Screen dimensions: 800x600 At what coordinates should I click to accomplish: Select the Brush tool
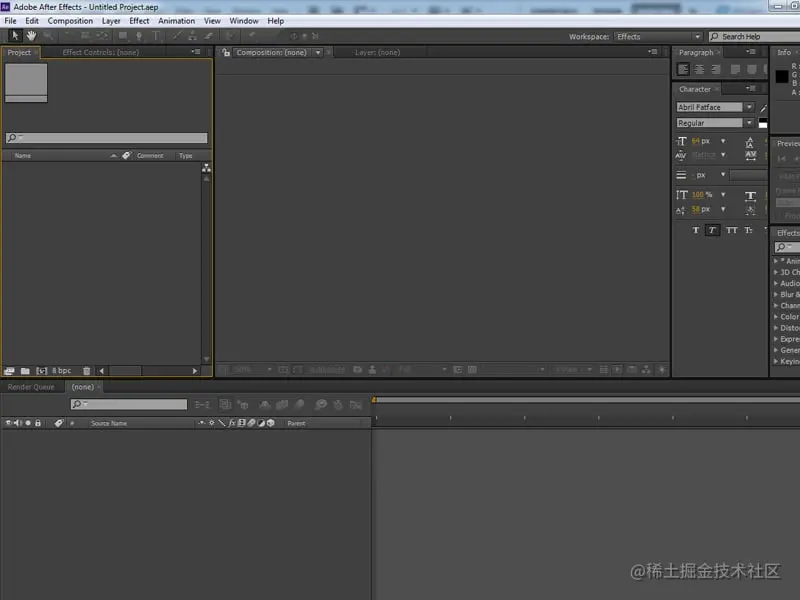[177, 36]
